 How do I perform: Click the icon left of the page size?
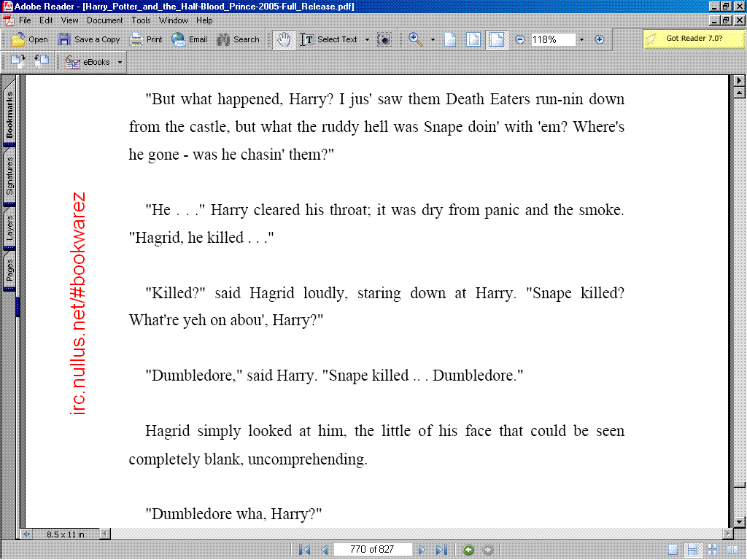26,534
